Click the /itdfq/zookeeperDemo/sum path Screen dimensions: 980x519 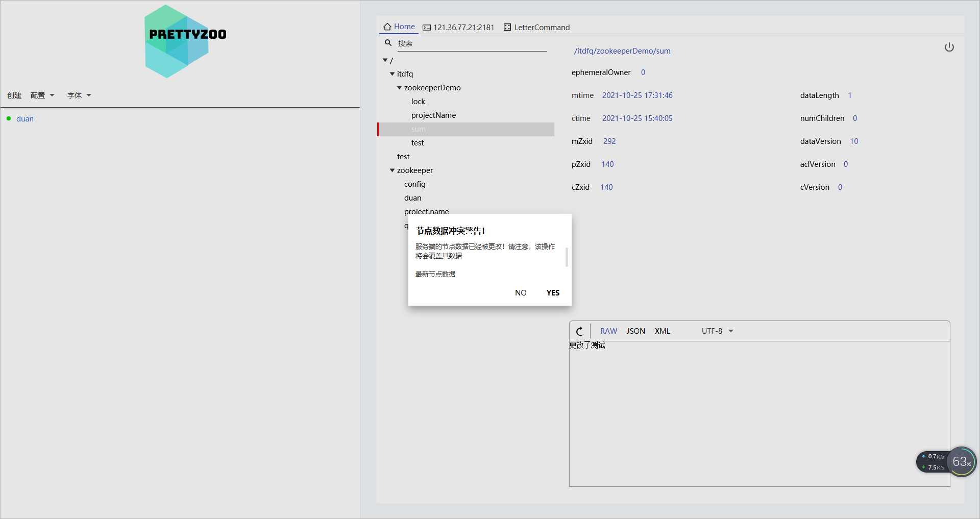tap(622, 51)
